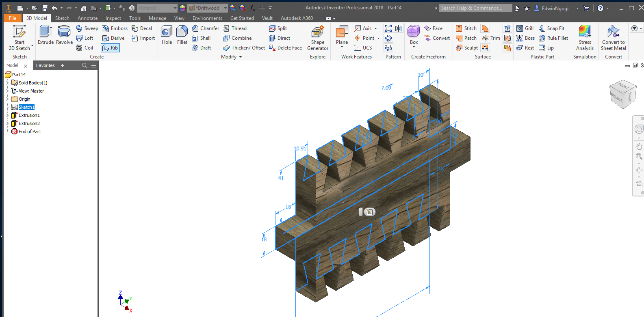The height and width of the screenshot is (317, 644).
Task: Expand the Origin folder node
Action: [7, 99]
